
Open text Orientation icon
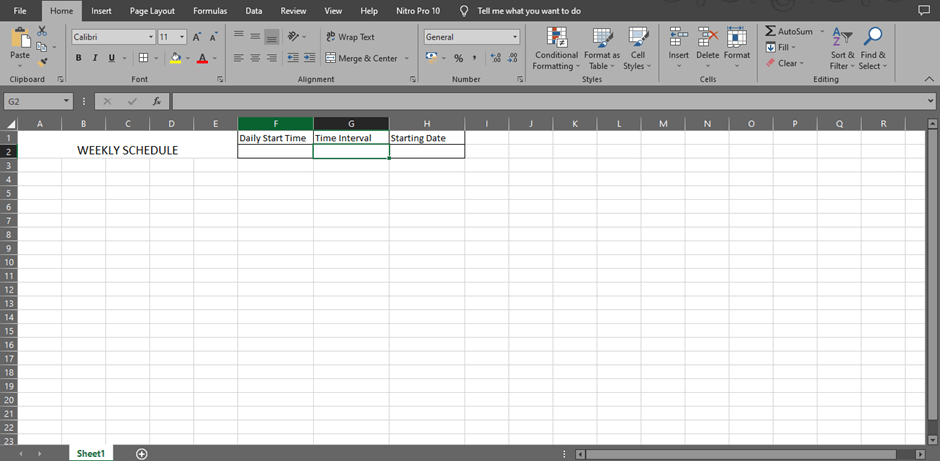click(293, 37)
